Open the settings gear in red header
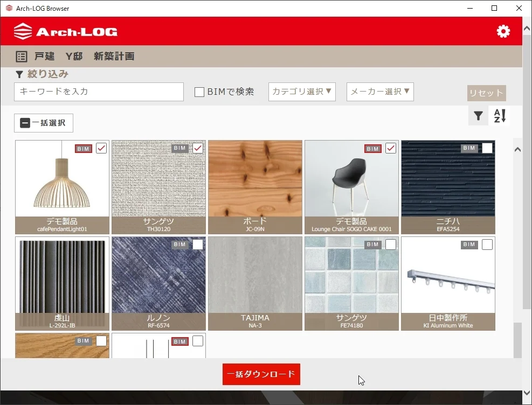532x405 pixels. [503, 31]
